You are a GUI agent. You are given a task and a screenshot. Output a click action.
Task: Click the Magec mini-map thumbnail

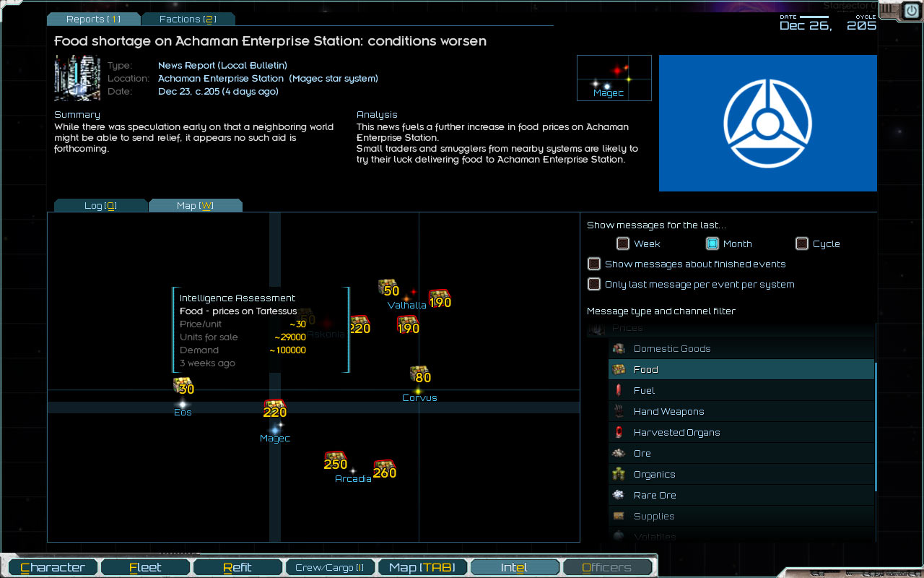614,78
